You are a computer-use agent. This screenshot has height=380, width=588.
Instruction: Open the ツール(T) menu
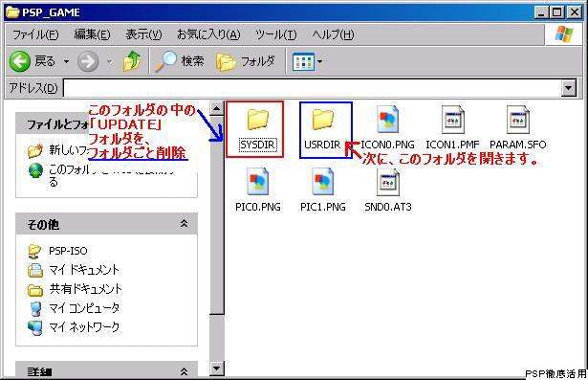(x=276, y=34)
